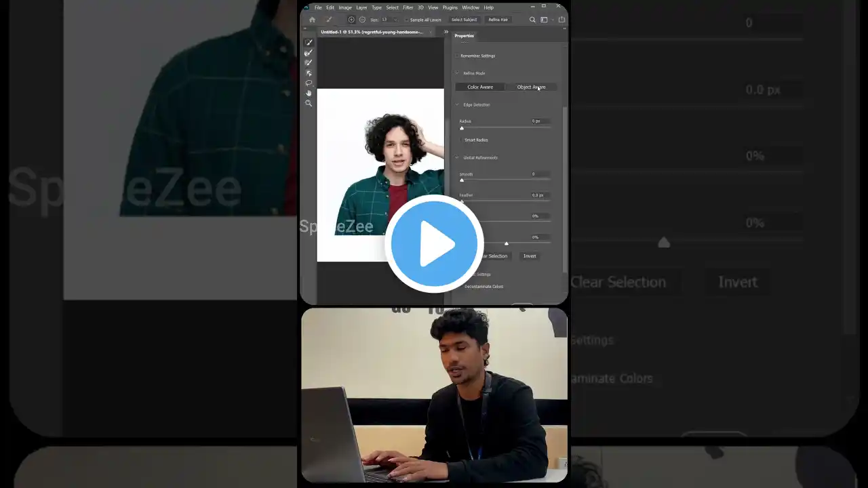
Task: Click the brush Size input field
Action: (384, 20)
